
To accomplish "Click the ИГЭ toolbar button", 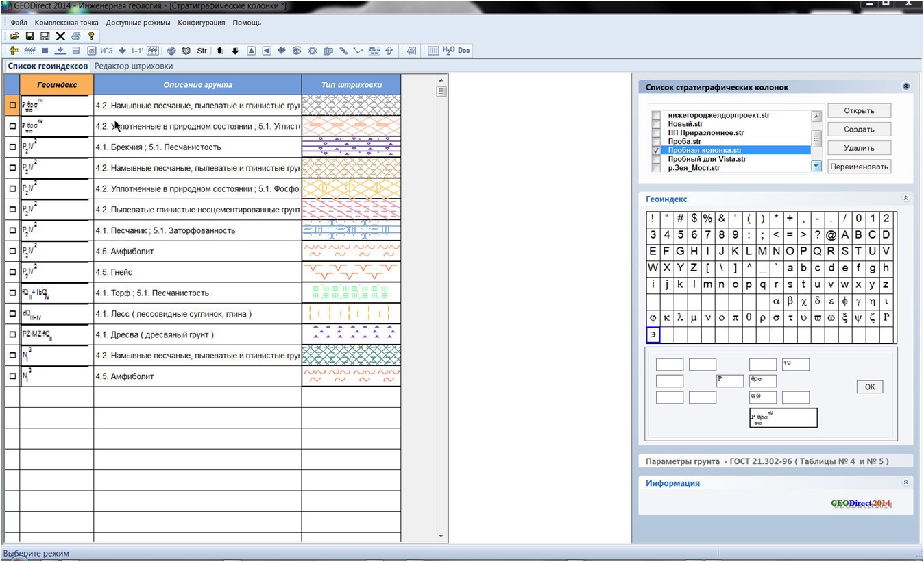I will pyautogui.click(x=106, y=51).
